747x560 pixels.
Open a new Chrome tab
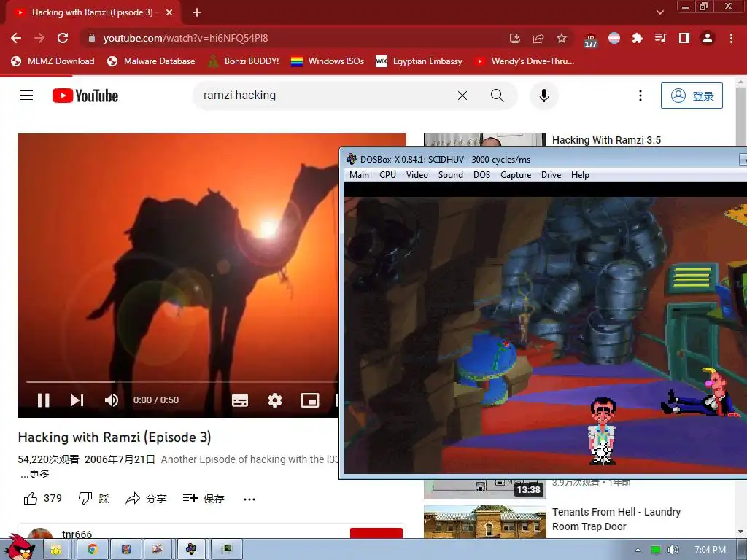click(197, 12)
